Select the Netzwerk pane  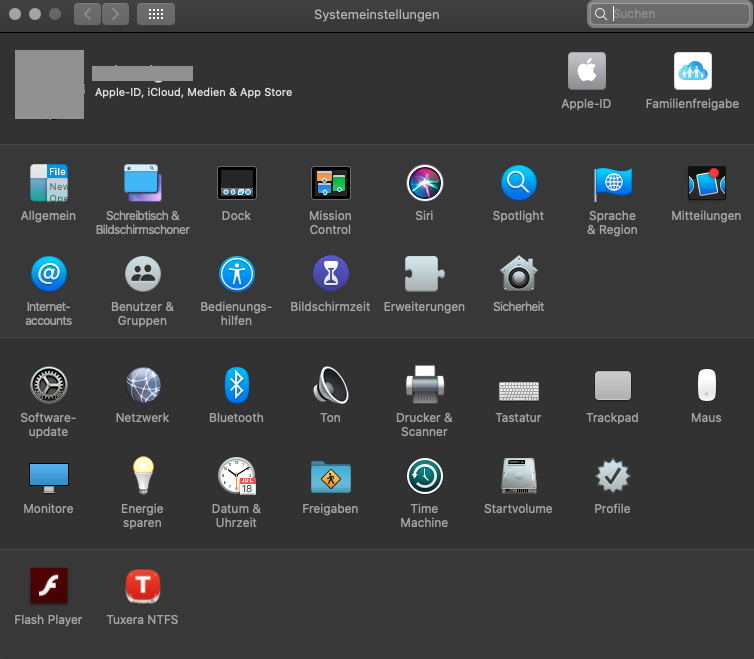[x=142, y=385]
